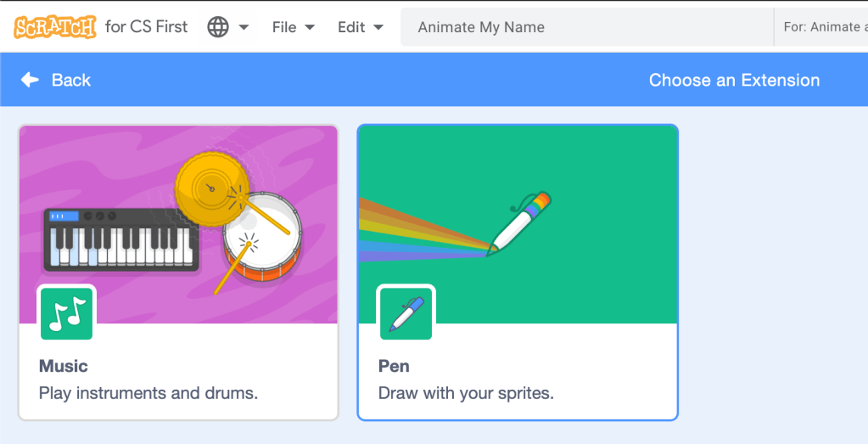
Task: Click the back arrow icon
Action: (x=31, y=80)
